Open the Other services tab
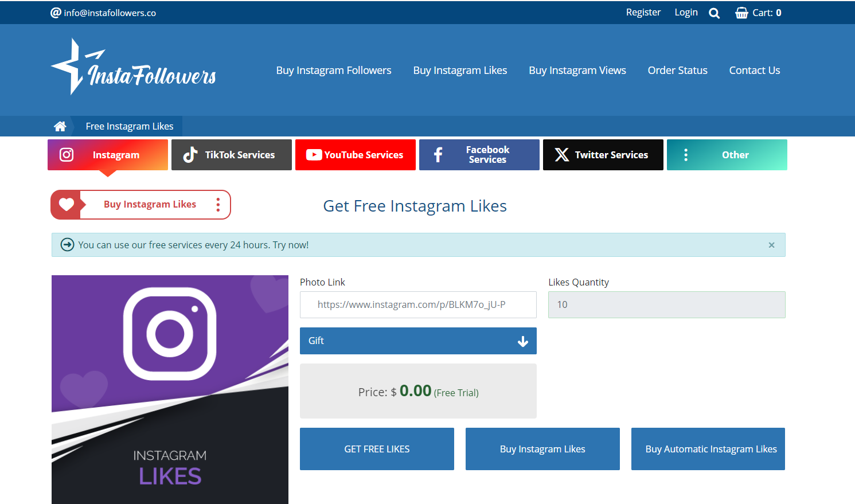This screenshot has width=855, height=504. 727,155
